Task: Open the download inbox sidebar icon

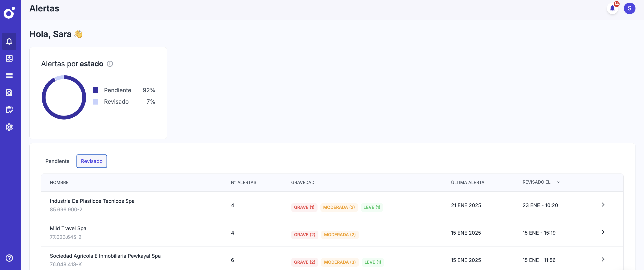Action: click(x=9, y=58)
